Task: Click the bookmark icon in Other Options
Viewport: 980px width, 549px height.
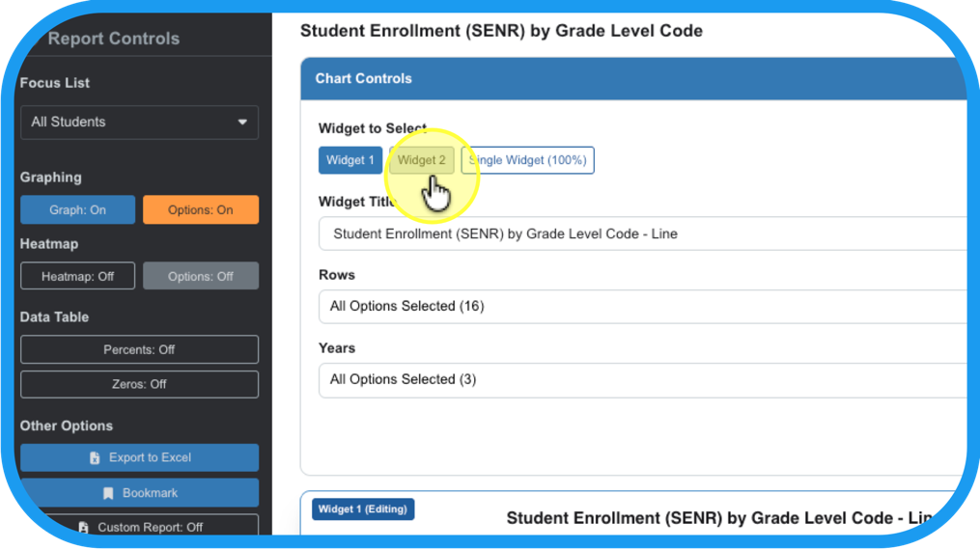Action: [x=108, y=493]
